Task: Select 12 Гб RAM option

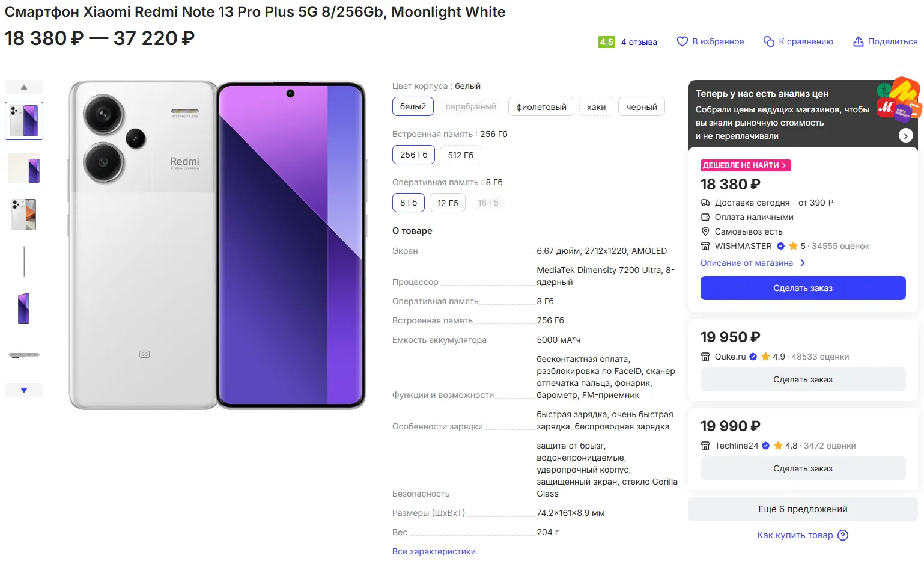Action: [448, 203]
